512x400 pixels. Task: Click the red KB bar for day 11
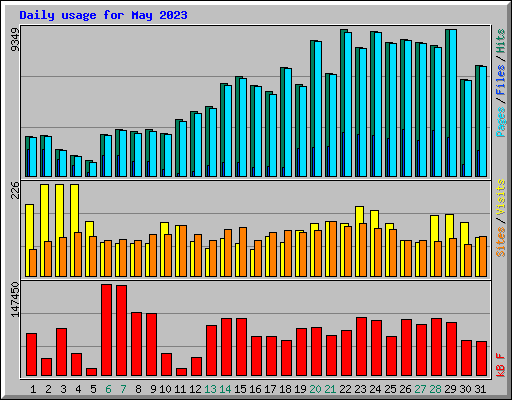181,372
